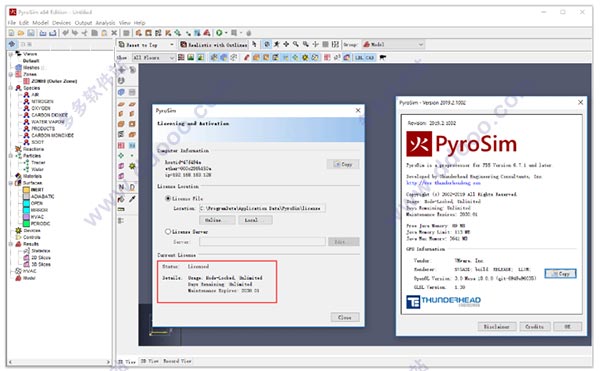600x371 pixels.
Task: Click the license Location path field
Action: click(262, 208)
